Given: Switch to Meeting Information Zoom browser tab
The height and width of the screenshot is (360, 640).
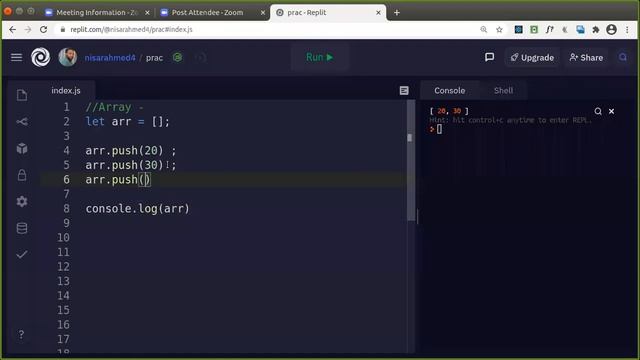Looking at the screenshot, I should click(x=97, y=13).
